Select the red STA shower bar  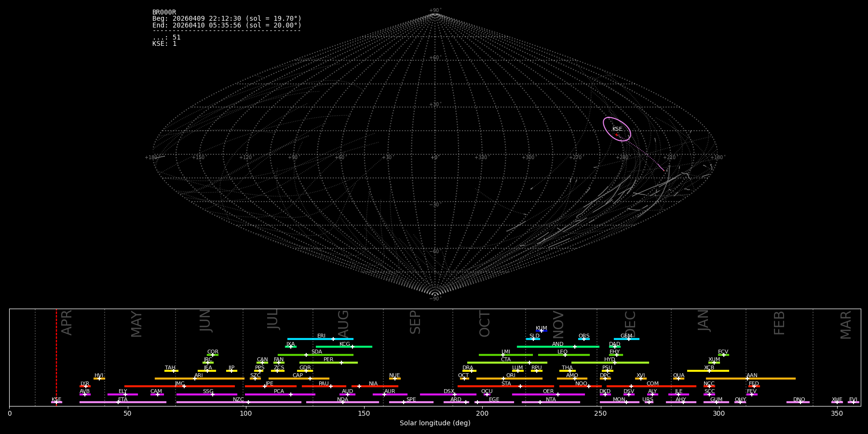pos(505,386)
